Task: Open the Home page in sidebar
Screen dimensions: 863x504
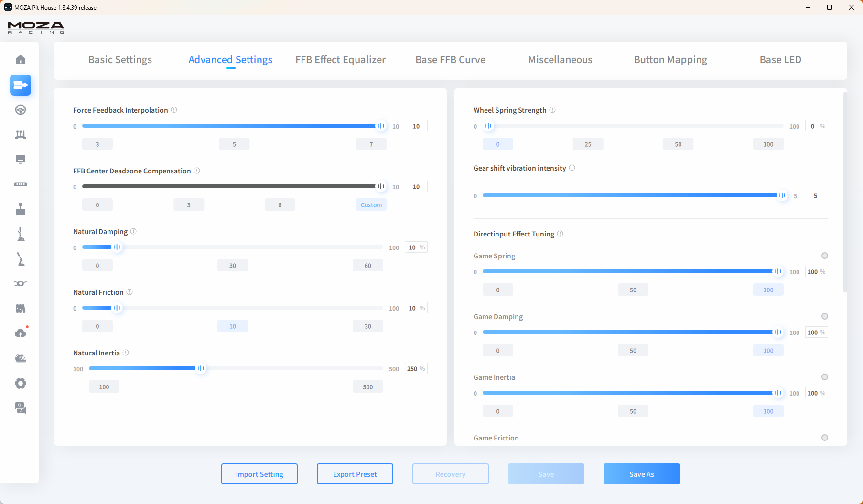Action: [x=21, y=60]
